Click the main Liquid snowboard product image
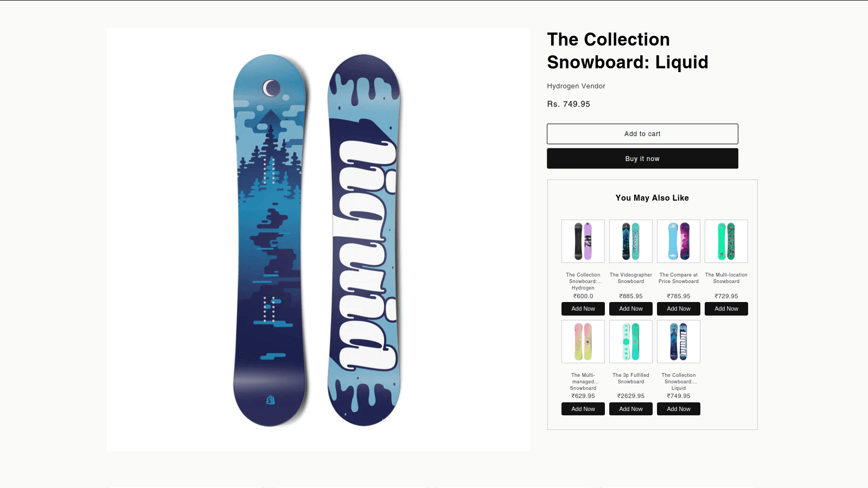The width and height of the screenshot is (868, 488). [x=318, y=240]
